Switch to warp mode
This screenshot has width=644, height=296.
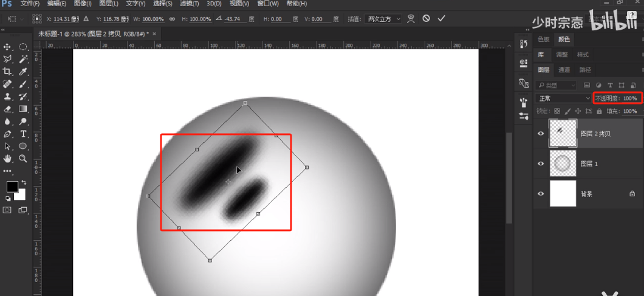point(411,18)
